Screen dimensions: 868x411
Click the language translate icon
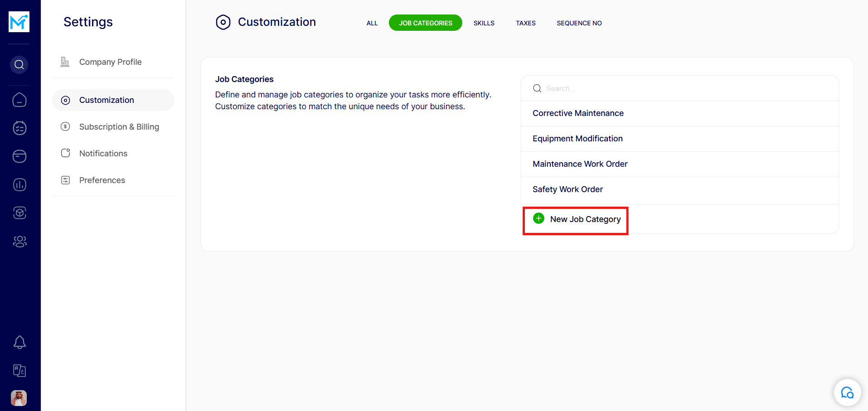[x=19, y=371]
